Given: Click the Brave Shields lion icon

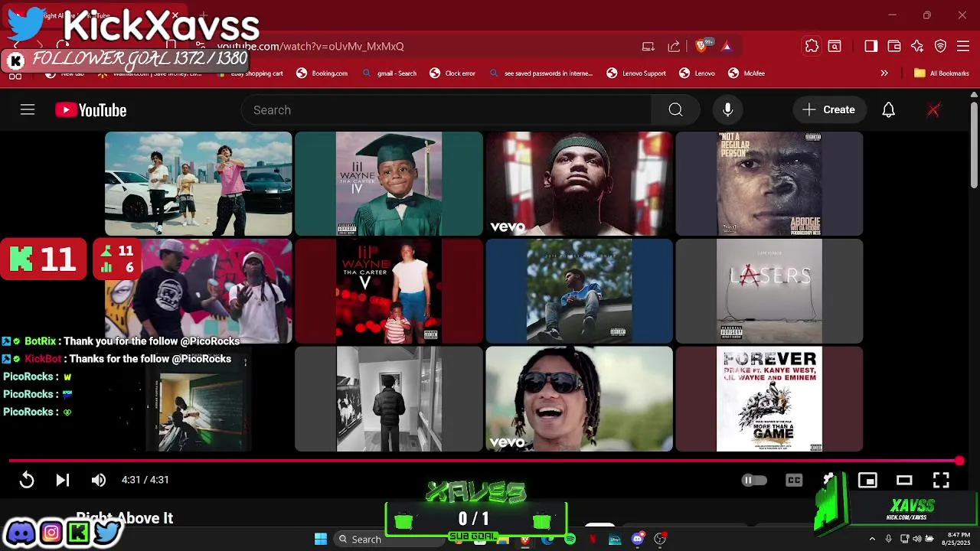Looking at the screenshot, I should (x=701, y=46).
